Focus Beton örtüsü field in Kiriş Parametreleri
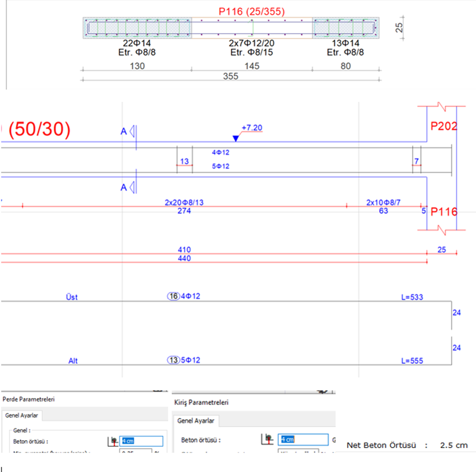This screenshot has width=476, height=472. [303, 440]
